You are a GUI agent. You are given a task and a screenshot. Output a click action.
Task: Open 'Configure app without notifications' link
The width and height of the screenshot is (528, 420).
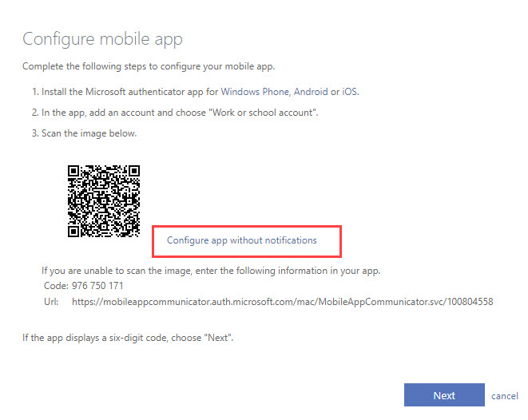[242, 240]
